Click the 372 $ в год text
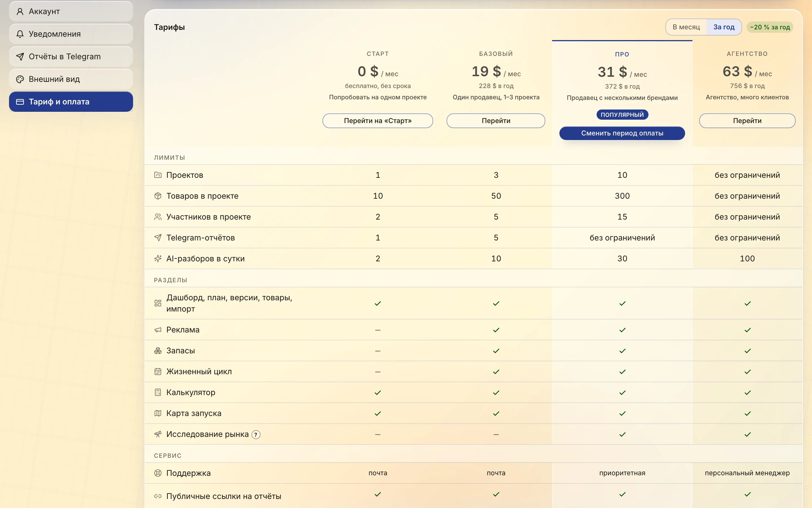 (x=622, y=86)
